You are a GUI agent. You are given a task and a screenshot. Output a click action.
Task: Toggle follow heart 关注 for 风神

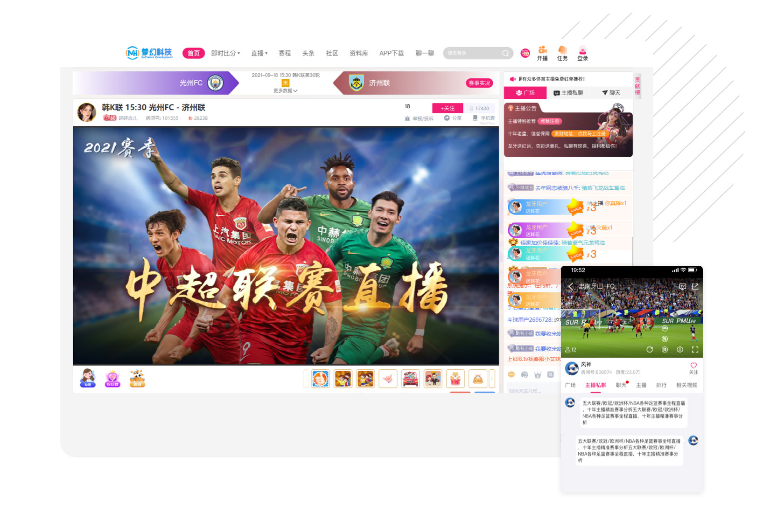pyautogui.click(x=693, y=368)
